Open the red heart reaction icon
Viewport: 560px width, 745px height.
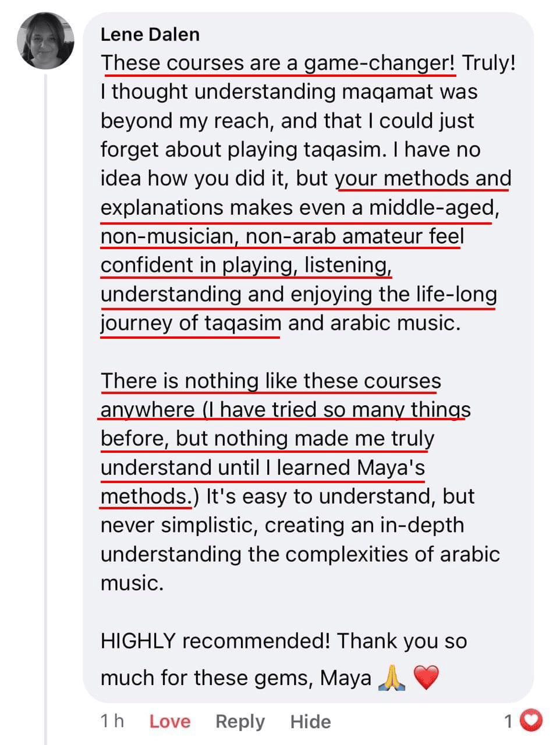(530, 722)
